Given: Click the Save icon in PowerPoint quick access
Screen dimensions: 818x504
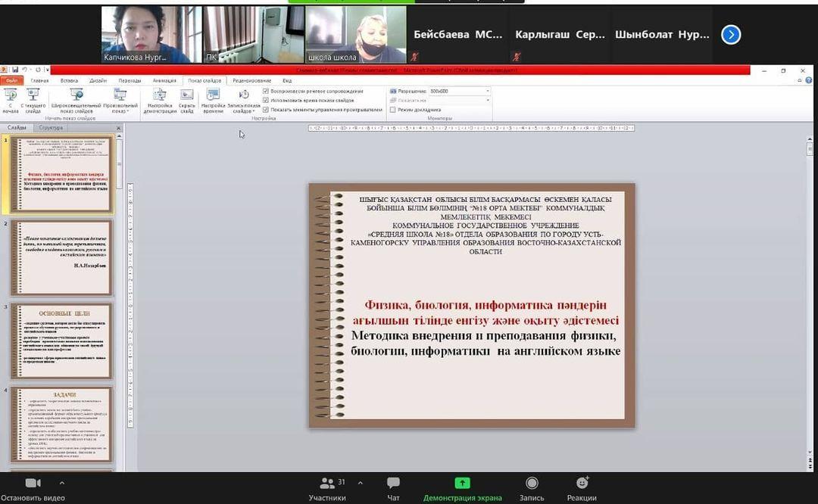Looking at the screenshot, I should coord(15,70).
